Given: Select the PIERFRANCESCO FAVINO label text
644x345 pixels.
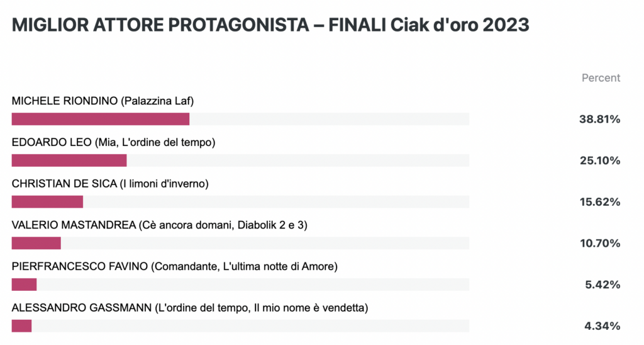Looking at the screenshot, I should coord(175,266).
